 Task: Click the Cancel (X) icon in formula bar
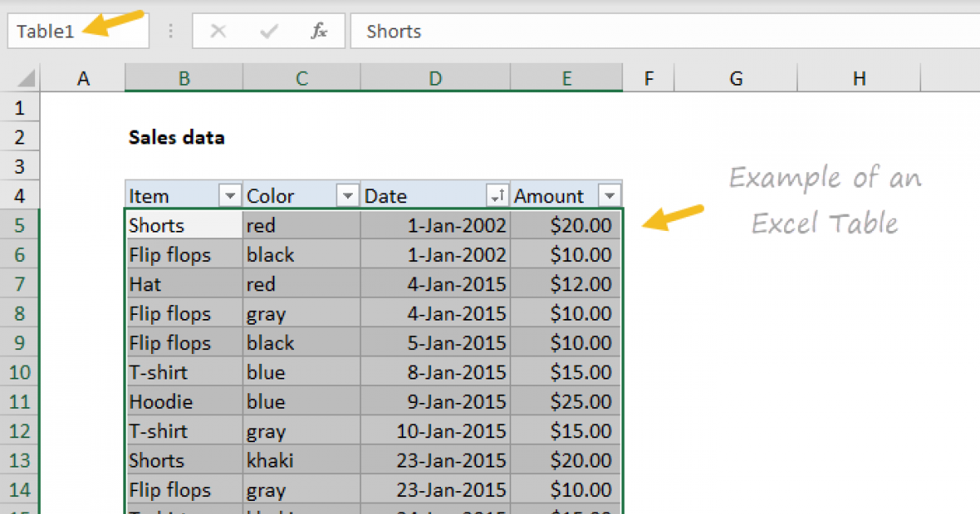219,31
